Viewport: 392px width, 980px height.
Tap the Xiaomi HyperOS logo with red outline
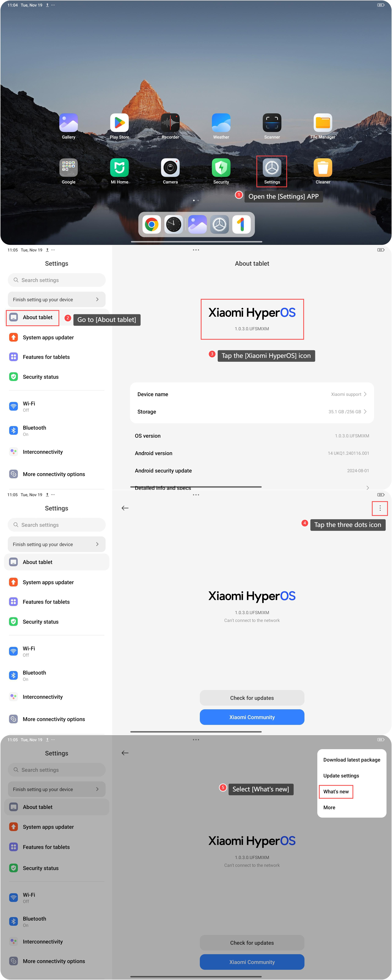pos(252,319)
